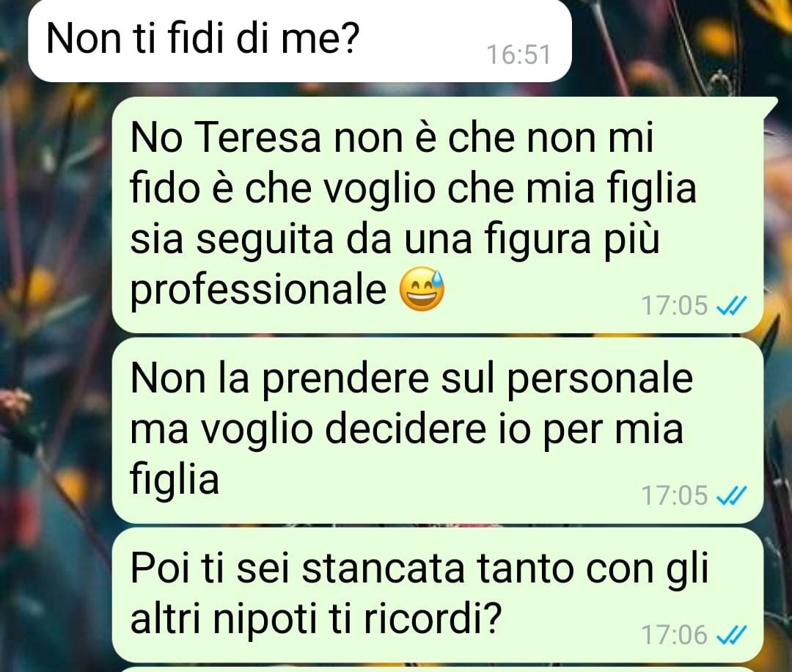The width and height of the screenshot is (792, 672).
Task: Tap the first 17:05 timestamp
Action: tap(675, 305)
